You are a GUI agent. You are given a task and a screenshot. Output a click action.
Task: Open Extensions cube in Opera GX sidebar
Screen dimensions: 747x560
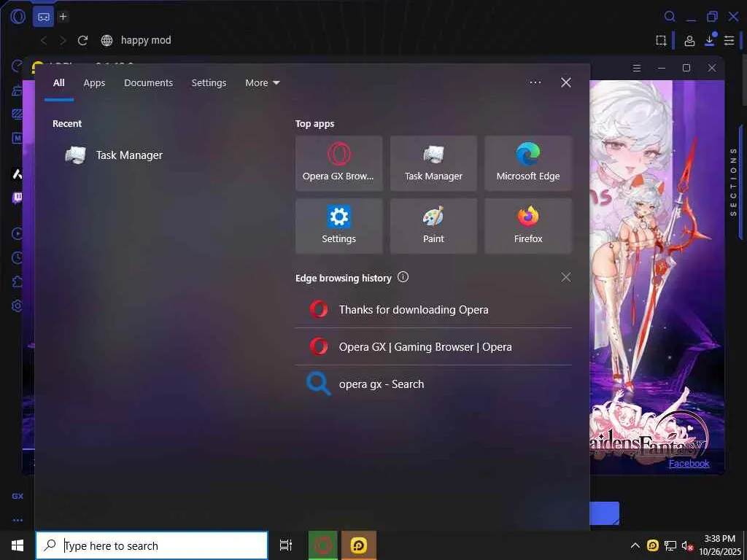(17, 281)
